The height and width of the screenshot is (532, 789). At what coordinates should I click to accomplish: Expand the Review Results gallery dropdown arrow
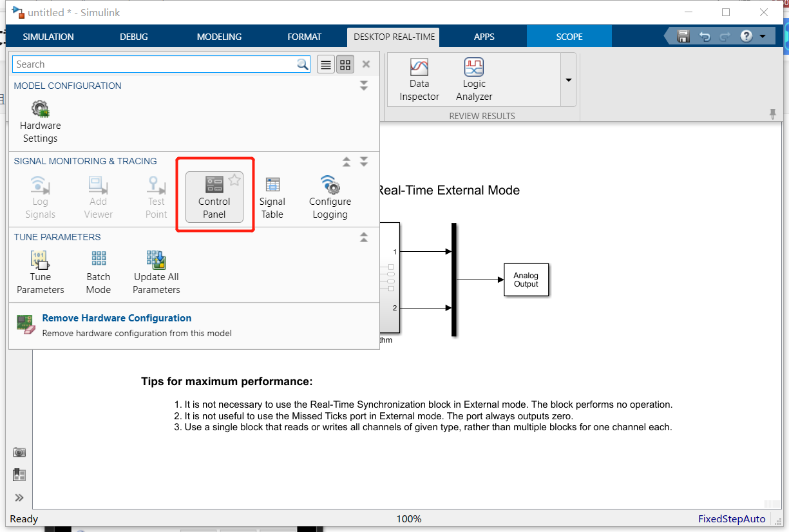(569, 80)
